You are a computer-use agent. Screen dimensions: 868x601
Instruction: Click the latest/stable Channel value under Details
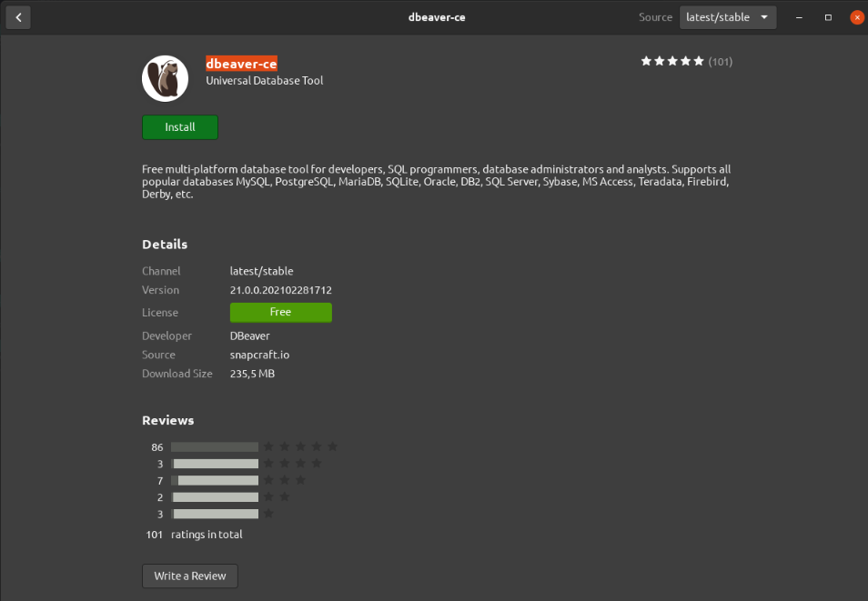pyautogui.click(x=262, y=270)
